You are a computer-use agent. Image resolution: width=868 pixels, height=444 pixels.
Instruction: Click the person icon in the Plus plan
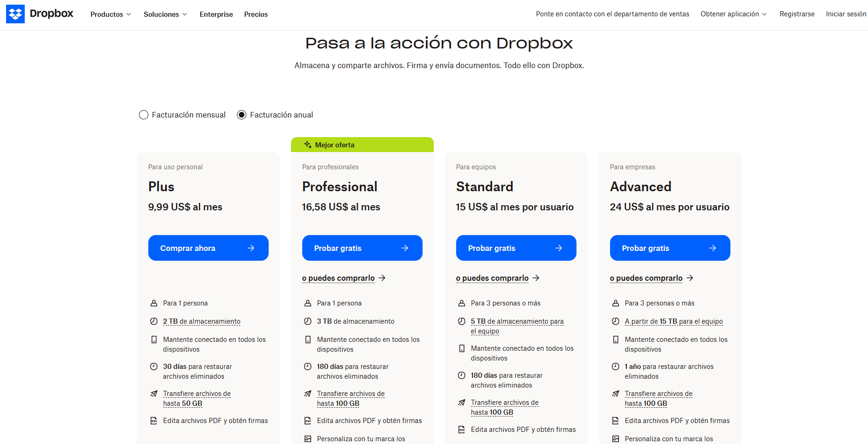point(153,303)
